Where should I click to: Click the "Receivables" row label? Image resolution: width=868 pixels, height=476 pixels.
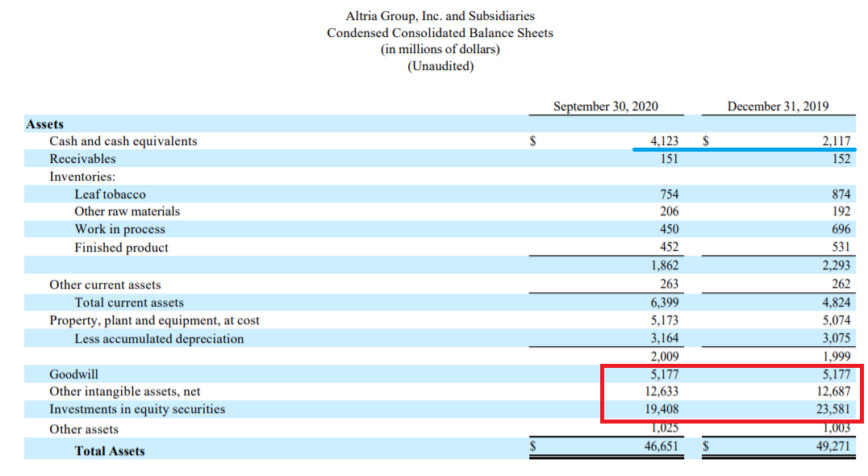click(82, 159)
